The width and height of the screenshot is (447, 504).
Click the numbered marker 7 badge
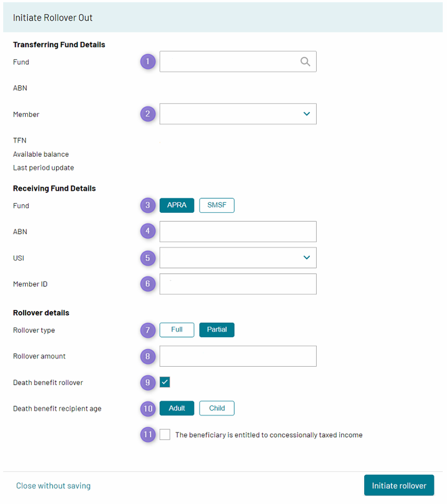point(148,330)
